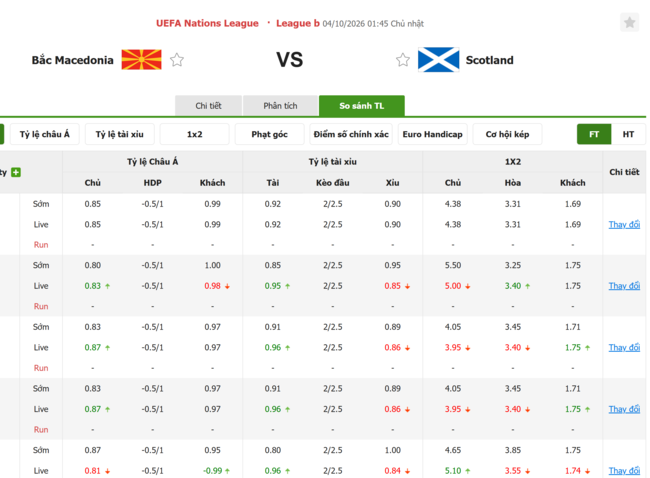The image size is (650, 478).
Task: Open the League b link
Action: (298, 23)
